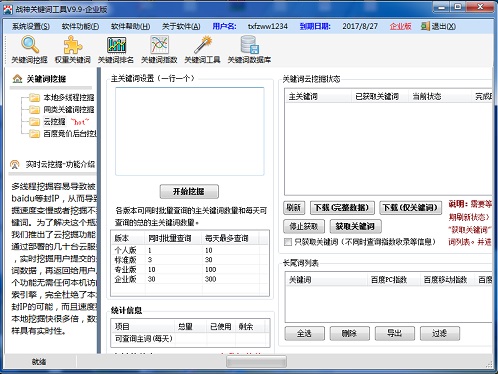The image size is (498, 374).
Task: Click the 同时批量查询 column header
Action: pyautogui.click(x=174, y=238)
